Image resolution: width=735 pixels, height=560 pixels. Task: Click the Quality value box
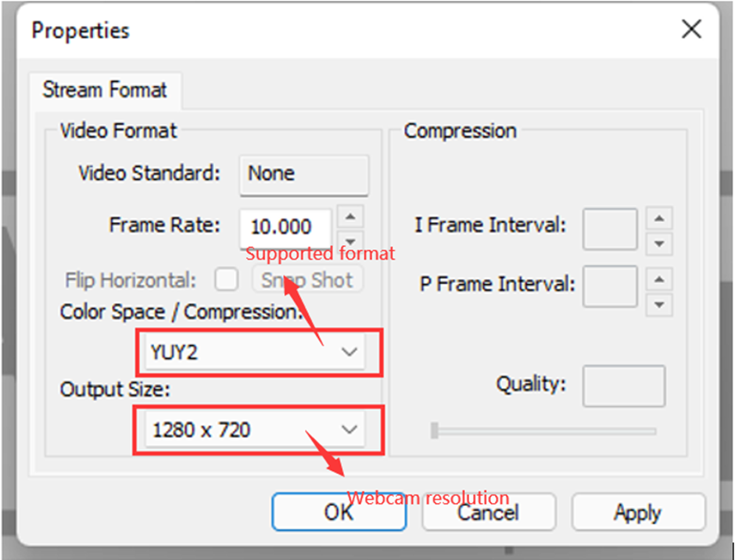[x=623, y=386]
